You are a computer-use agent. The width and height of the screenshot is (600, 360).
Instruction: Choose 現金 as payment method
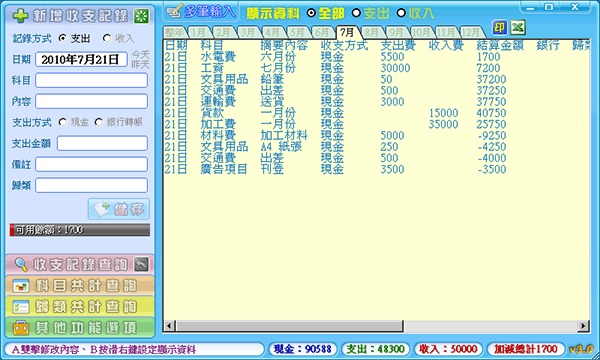pos(63,122)
